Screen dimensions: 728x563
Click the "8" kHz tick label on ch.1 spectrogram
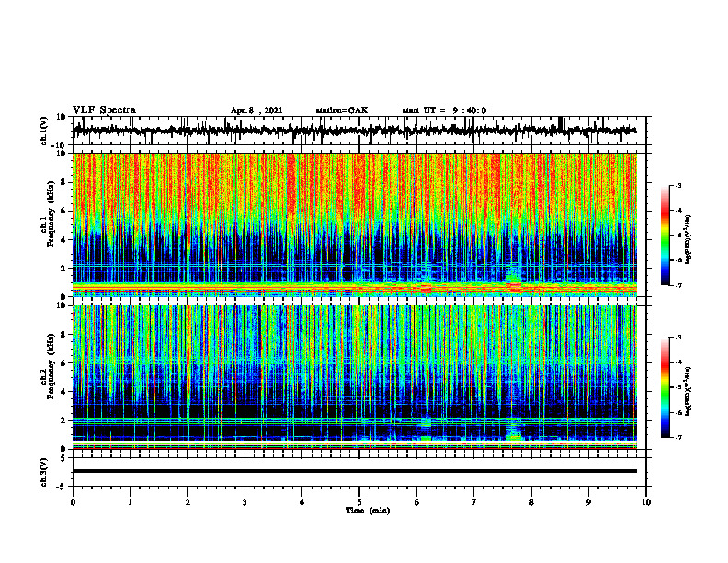[x=63, y=182]
